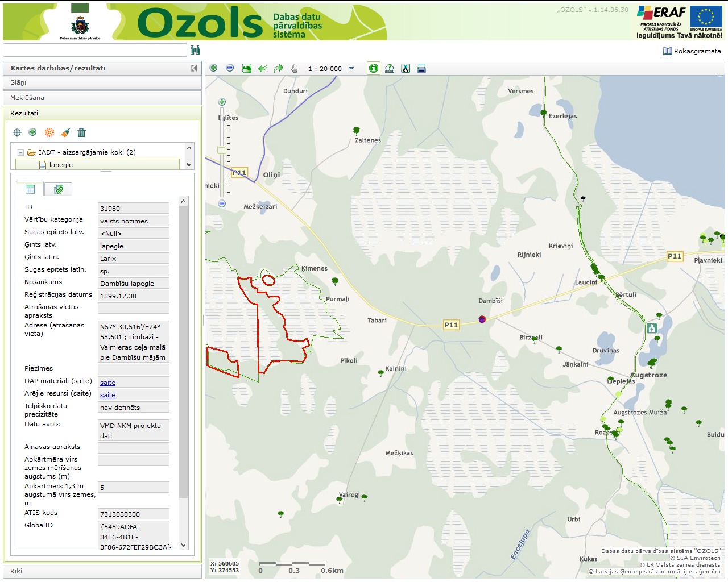728x582 pixels.
Task: Go forward to next map view arrow
Action: 279,68
